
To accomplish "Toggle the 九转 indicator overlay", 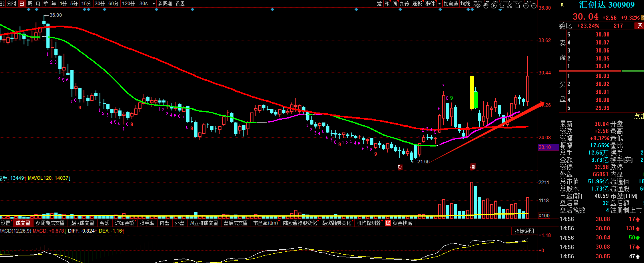I will (404, 4).
